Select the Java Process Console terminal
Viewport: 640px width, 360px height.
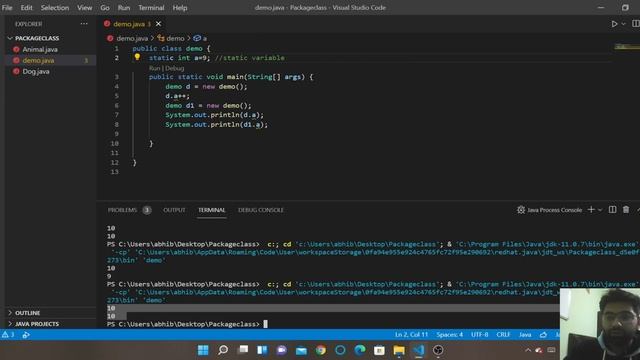point(549,210)
